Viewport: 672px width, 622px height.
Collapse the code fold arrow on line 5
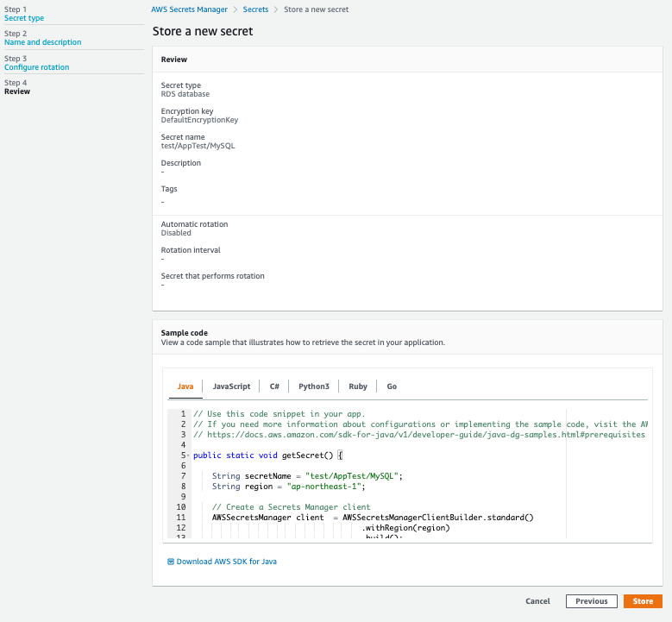188,456
